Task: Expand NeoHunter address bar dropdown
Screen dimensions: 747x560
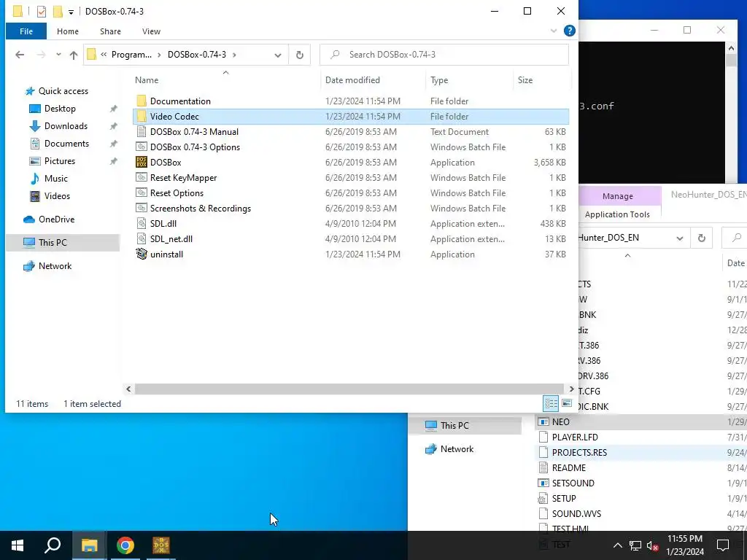Action: pyautogui.click(x=680, y=238)
